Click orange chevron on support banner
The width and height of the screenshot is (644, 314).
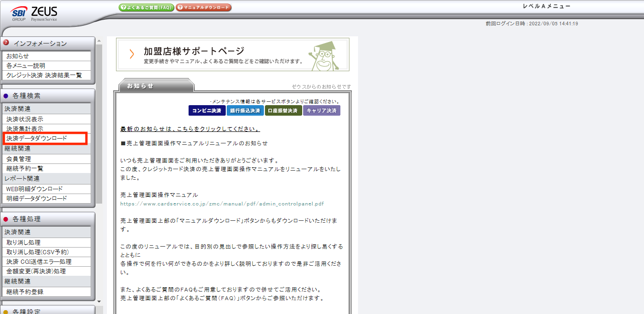click(x=132, y=54)
